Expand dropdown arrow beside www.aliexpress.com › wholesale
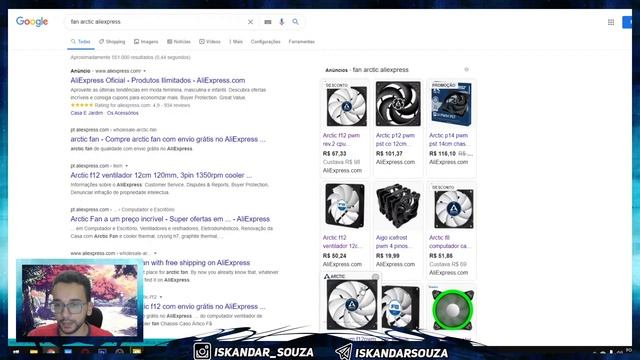 tap(155, 253)
